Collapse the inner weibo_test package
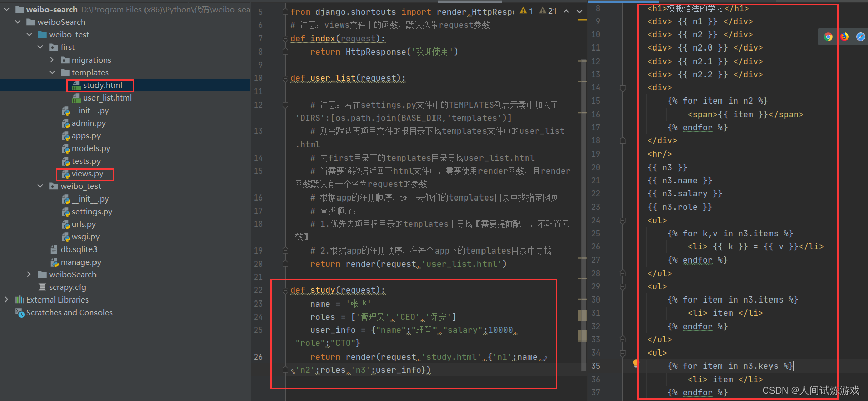This screenshot has height=401, width=868. pyautogui.click(x=40, y=186)
